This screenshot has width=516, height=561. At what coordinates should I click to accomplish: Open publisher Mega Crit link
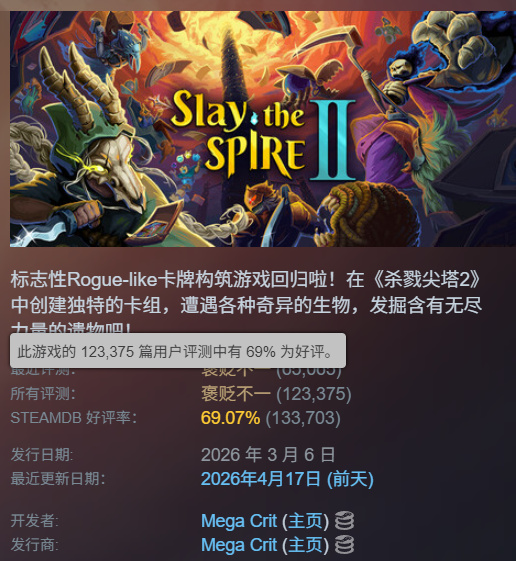pos(239,545)
